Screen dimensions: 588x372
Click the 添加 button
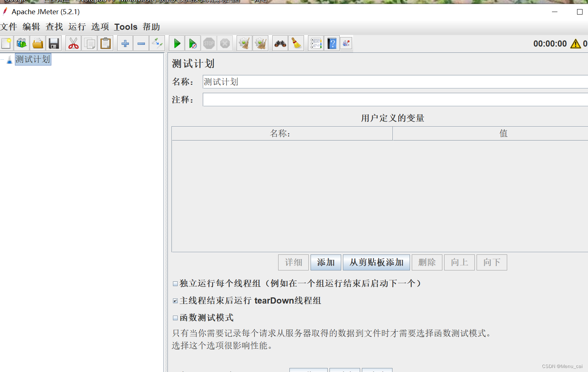pyautogui.click(x=326, y=262)
